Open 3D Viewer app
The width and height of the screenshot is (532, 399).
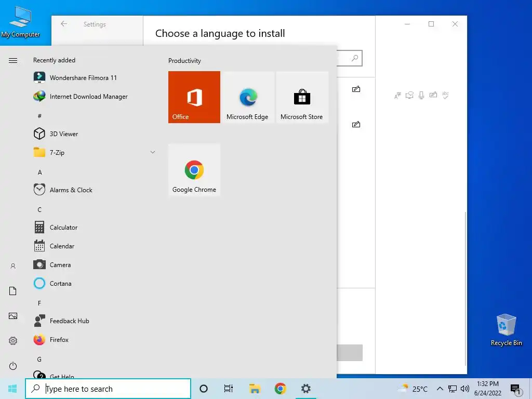(x=64, y=134)
